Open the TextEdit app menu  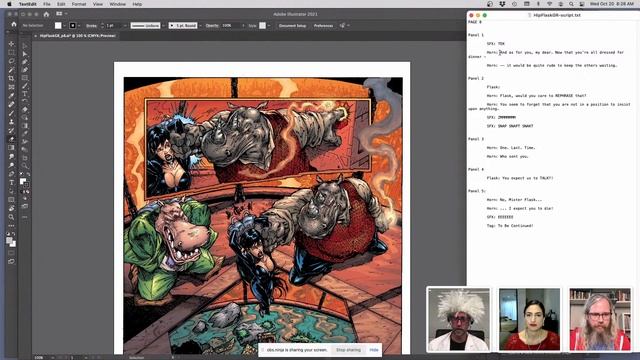[x=27, y=4]
